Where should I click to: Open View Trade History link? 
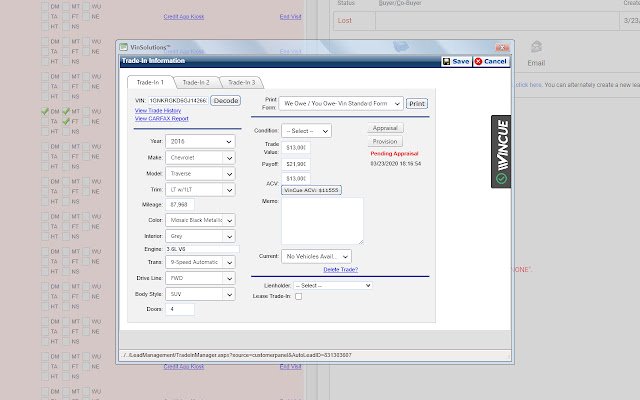pyautogui.click(x=158, y=111)
